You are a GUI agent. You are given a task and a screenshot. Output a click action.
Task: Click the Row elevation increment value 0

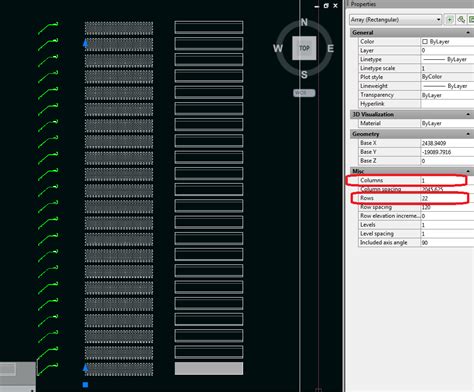tap(447, 216)
